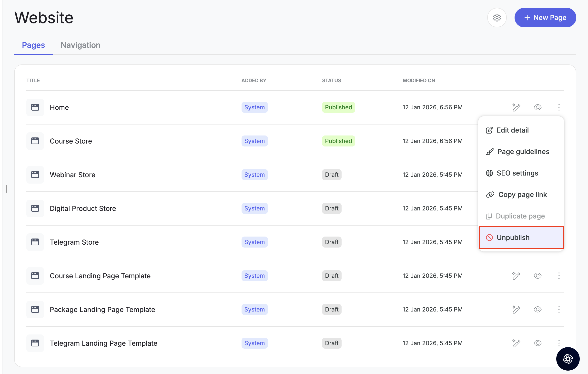Edit design of Telegram Landing Page Template
This screenshot has height=374, width=588.
click(x=516, y=343)
